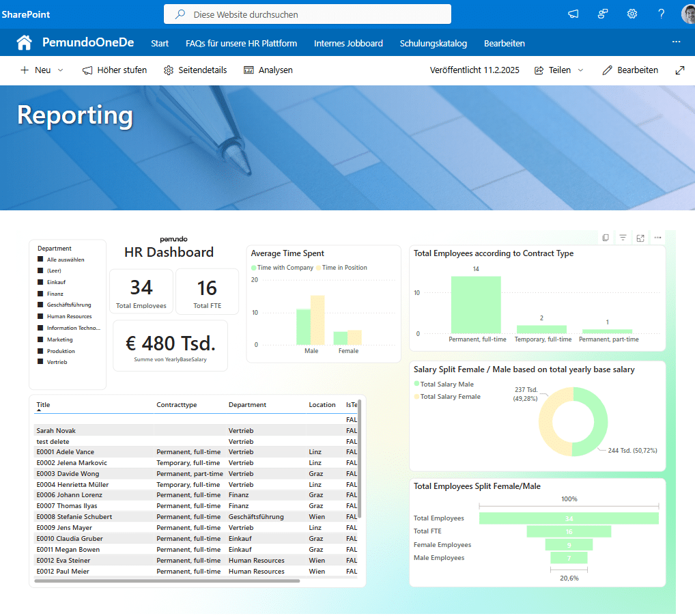Toggle the Geschäftsführung department checkbox
This screenshot has height=616, width=695.
point(40,304)
